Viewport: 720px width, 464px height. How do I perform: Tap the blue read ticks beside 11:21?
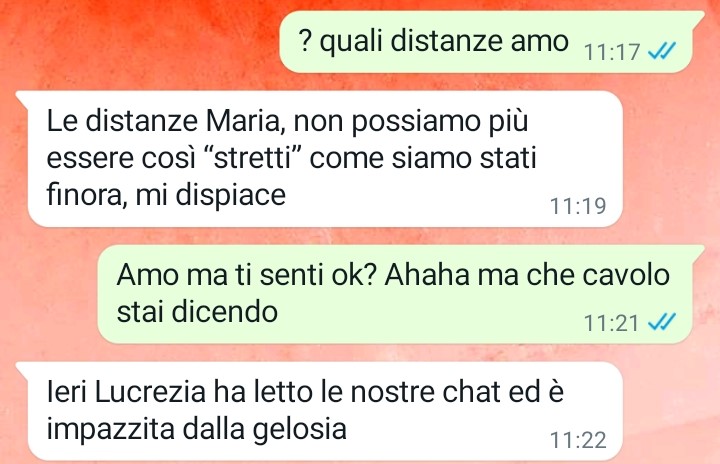click(662, 322)
